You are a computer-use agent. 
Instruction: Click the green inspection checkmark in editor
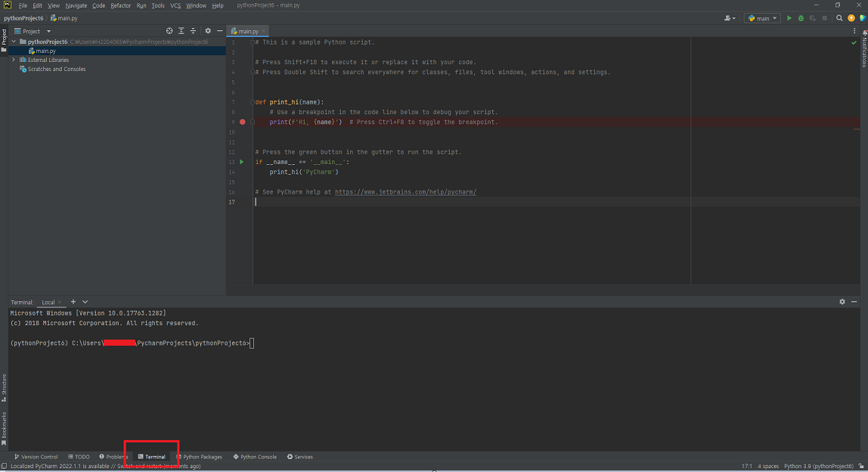(854, 42)
